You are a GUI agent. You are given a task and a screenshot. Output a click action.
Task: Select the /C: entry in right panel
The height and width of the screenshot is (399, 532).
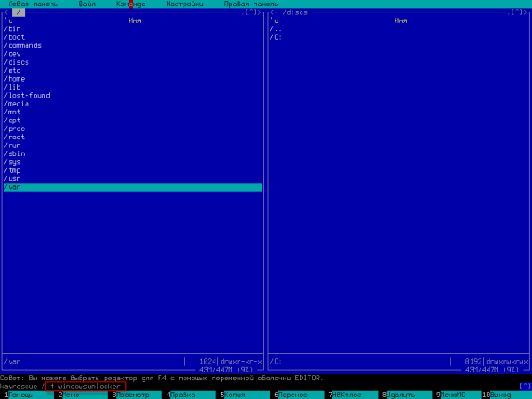tap(277, 37)
